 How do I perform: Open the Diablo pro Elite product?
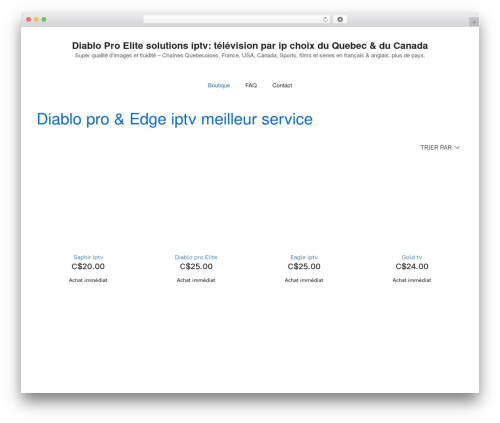(x=196, y=257)
